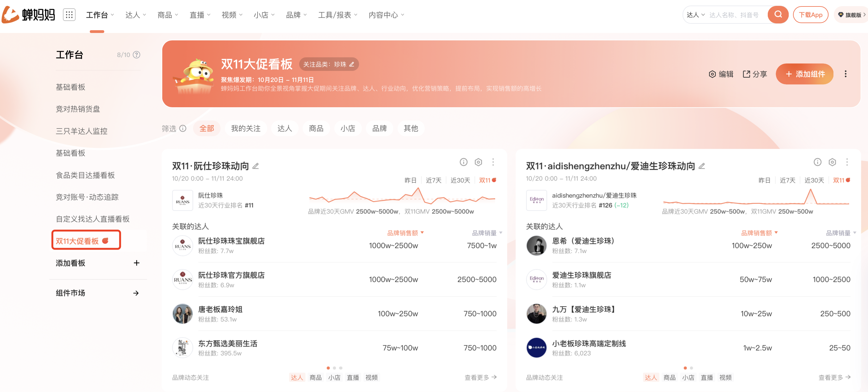Image resolution: width=868 pixels, height=392 pixels.
Task: Click 查看更多 on the 阮仕珍珠动向 card
Action: 481,378
